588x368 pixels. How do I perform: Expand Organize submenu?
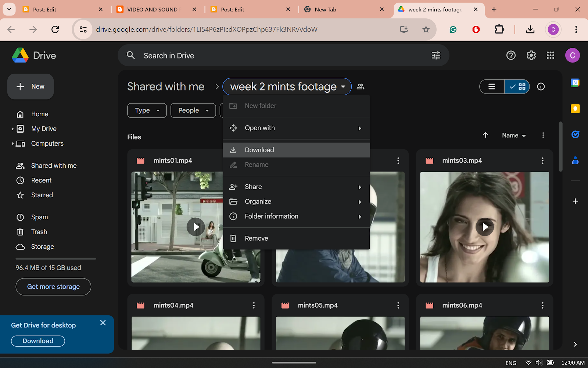(x=296, y=202)
